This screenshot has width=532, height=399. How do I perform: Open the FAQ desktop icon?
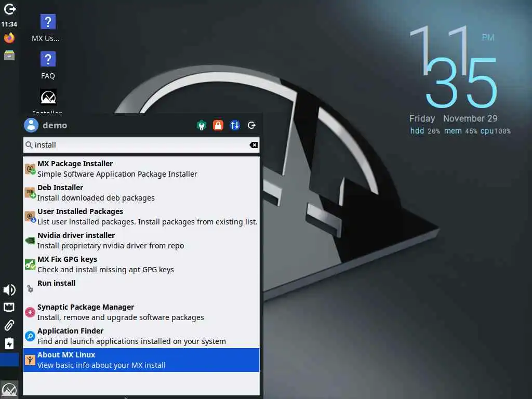48,66
